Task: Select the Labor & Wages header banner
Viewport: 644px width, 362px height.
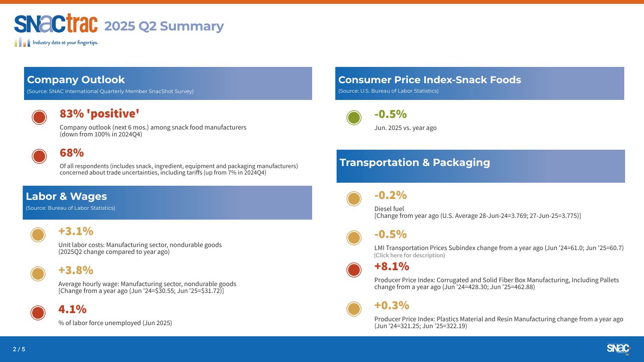Action: pos(167,202)
